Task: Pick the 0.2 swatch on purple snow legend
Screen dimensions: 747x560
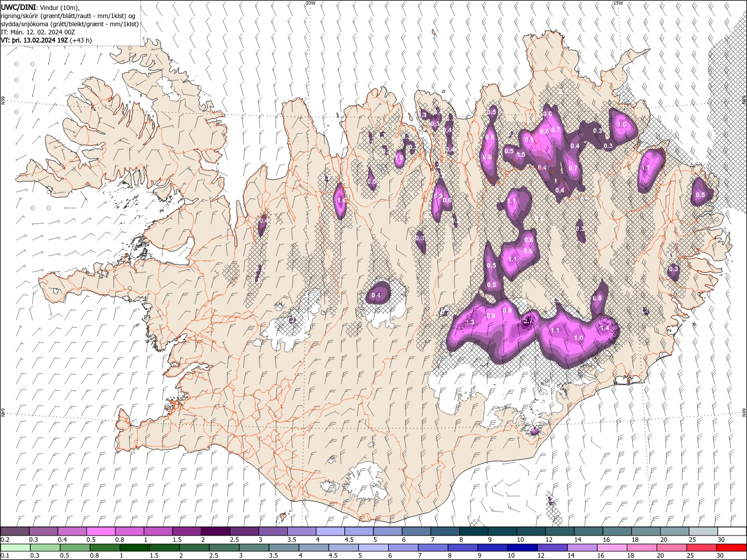Action: [15, 531]
